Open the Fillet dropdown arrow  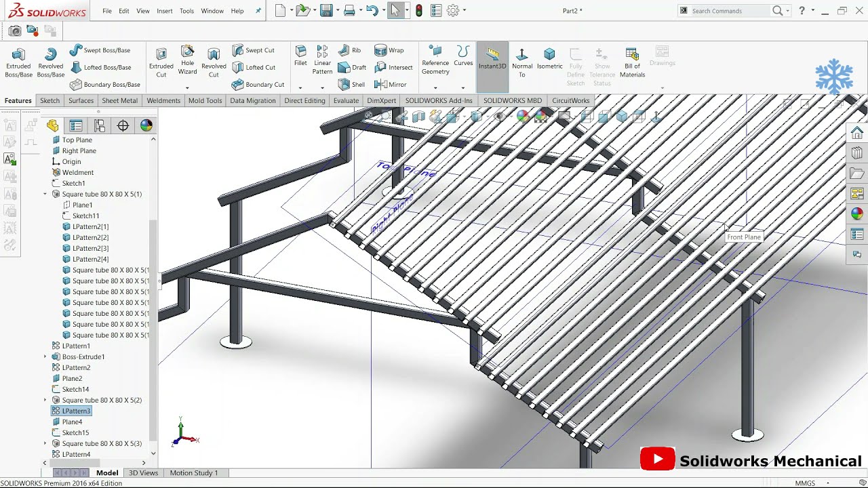point(300,87)
